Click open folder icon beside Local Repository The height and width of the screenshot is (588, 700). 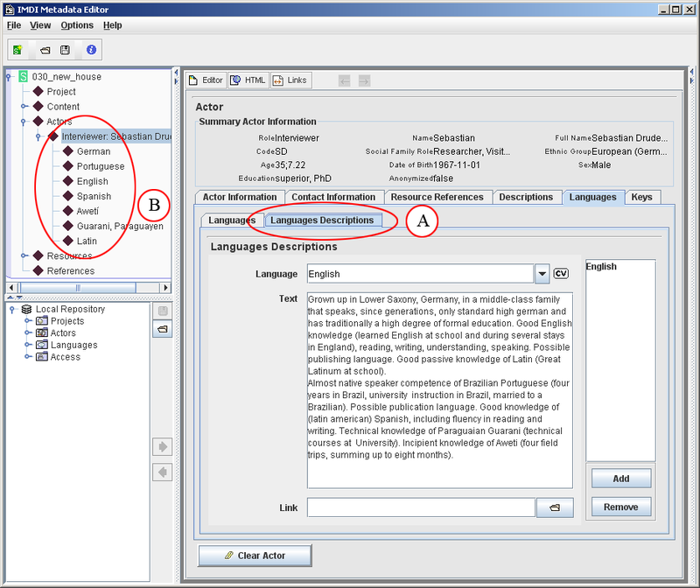tap(162, 329)
